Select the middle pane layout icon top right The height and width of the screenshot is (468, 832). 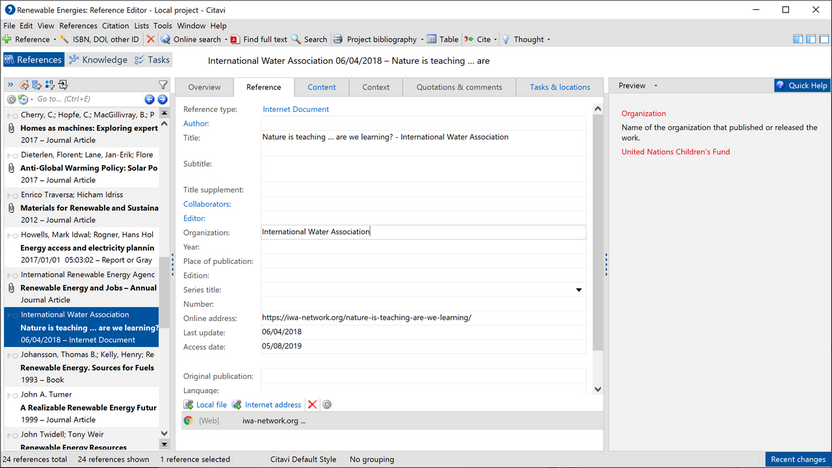click(x=811, y=39)
